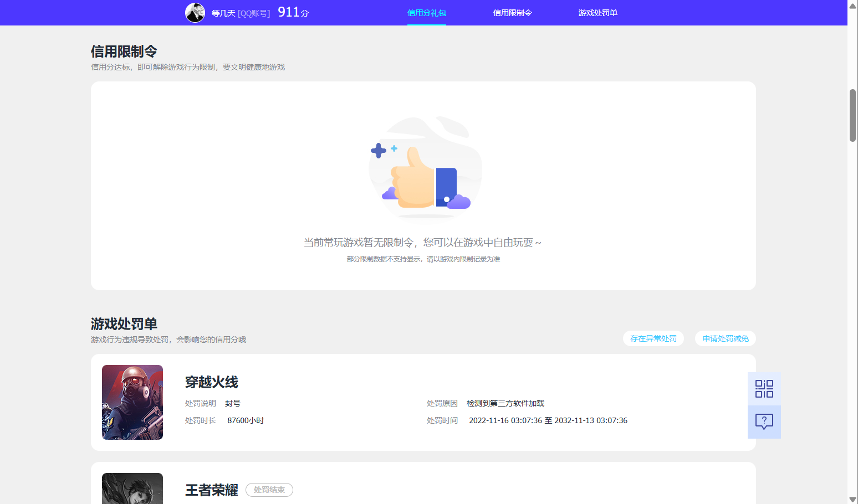Click the 申请处罚减免 button
This screenshot has height=504, width=858.
726,338
